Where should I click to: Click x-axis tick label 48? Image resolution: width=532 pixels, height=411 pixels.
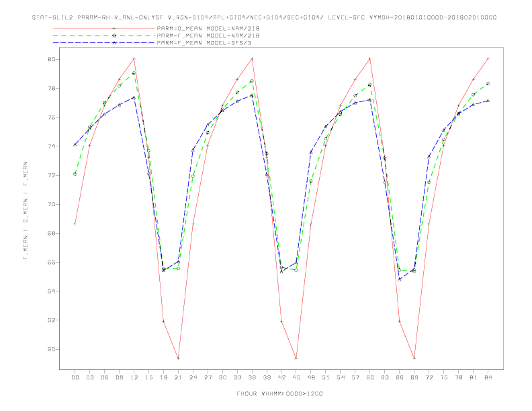click(x=311, y=377)
